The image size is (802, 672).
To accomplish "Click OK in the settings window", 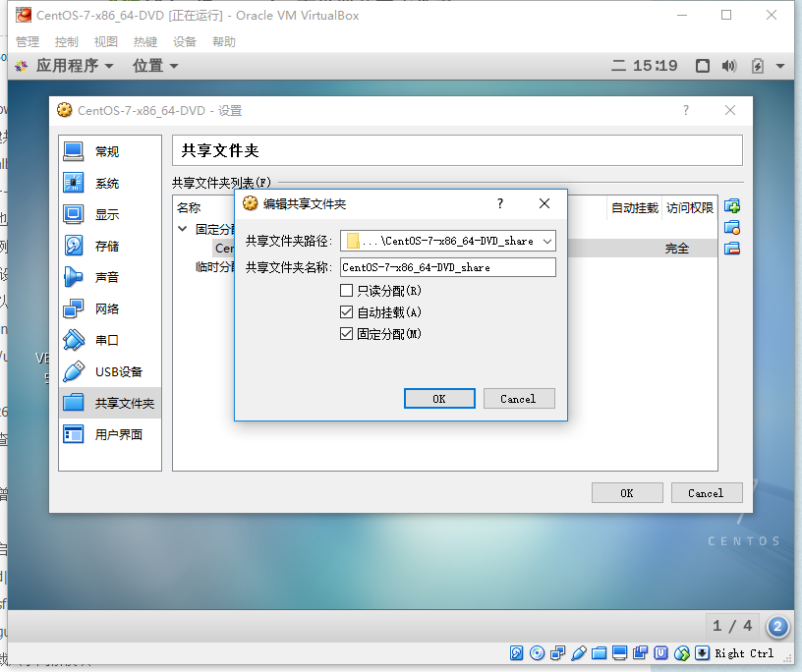I will (x=627, y=492).
